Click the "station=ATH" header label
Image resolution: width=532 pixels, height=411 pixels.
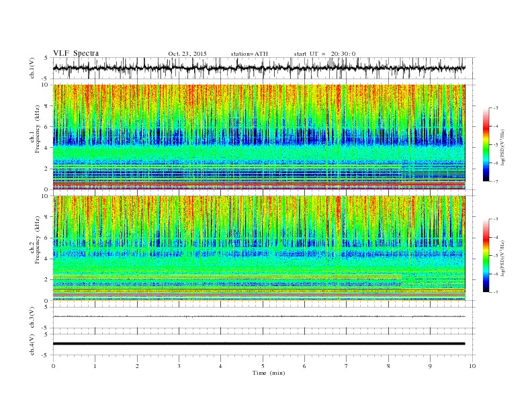pos(249,54)
